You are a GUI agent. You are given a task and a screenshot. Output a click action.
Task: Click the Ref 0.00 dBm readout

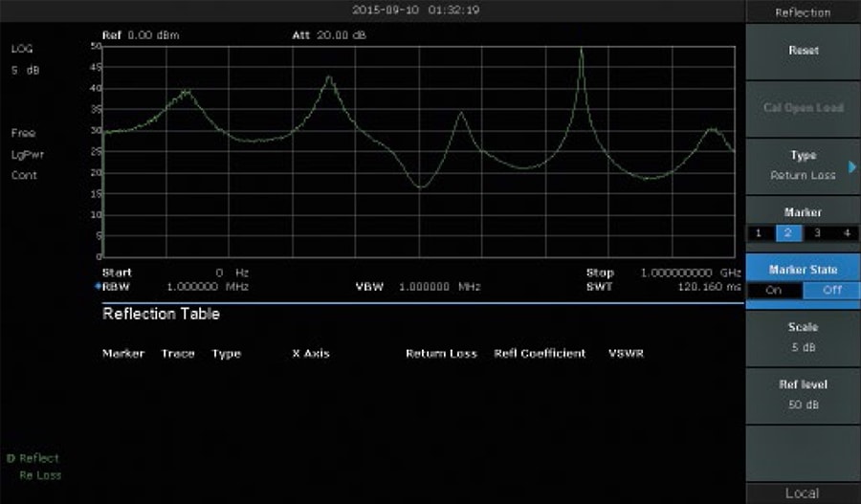coord(141,35)
